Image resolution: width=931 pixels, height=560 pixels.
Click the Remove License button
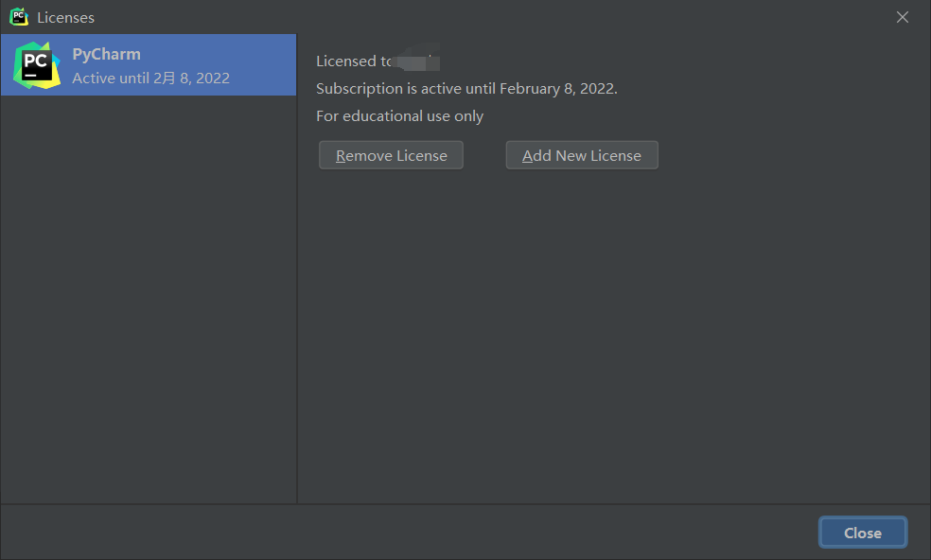click(x=391, y=155)
